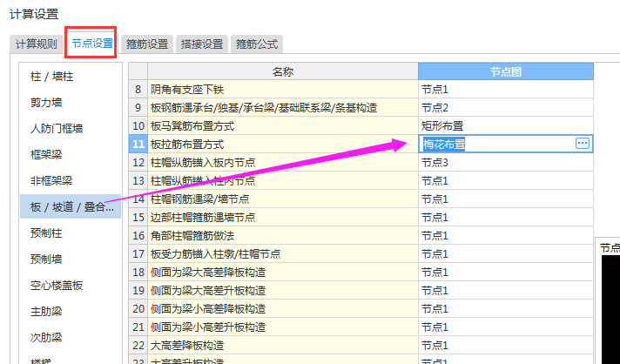Click row number 11 header
The image size is (620, 364).
coord(138,145)
